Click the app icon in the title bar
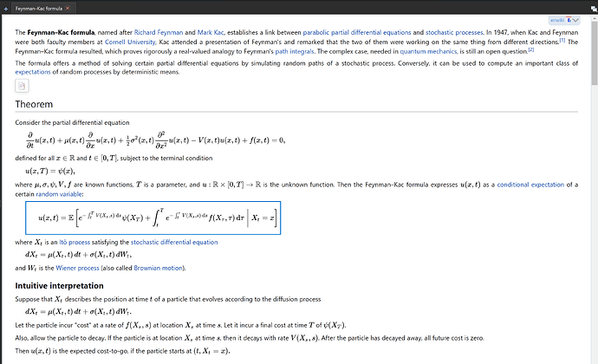This screenshot has height=364, width=598. click(x=7, y=7)
